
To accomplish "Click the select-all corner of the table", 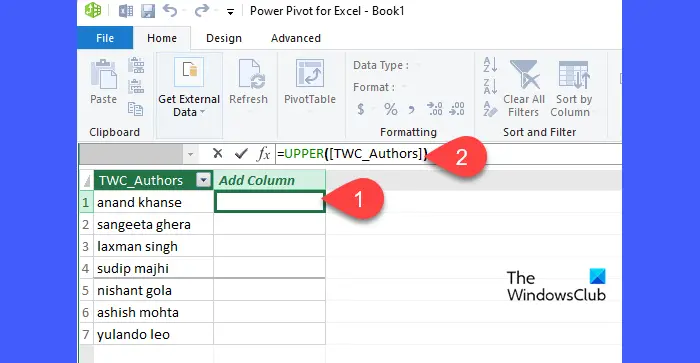I will pos(87,180).
